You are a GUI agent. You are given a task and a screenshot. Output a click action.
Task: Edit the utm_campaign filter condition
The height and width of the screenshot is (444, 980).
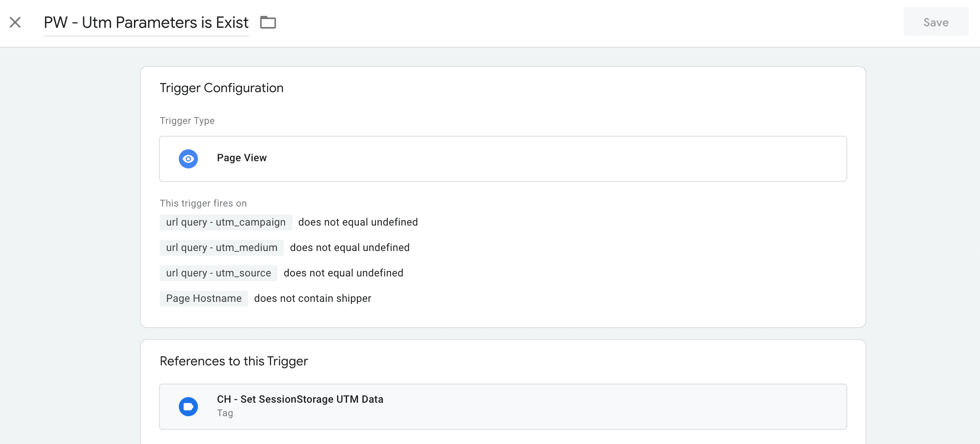(226, 222)
